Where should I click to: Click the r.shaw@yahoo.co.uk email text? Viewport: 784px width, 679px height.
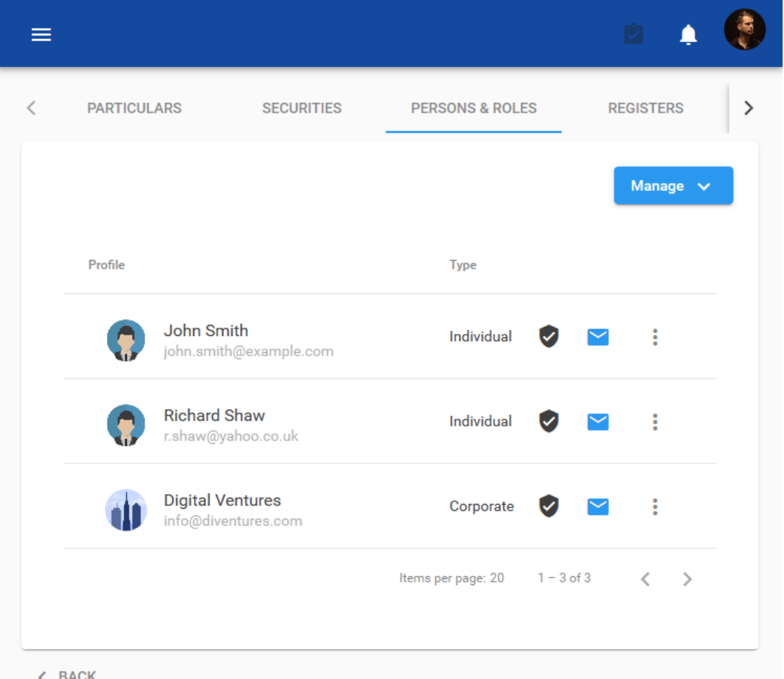click(231, 437)
